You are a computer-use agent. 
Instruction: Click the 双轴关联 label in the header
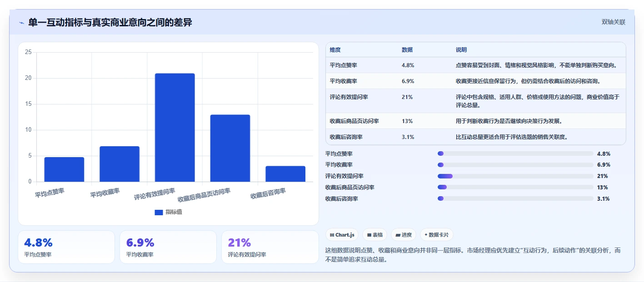[614, 22]
